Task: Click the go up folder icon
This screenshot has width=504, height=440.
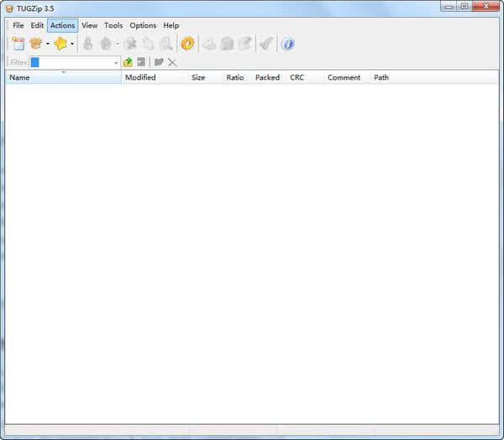Action: (x=128, y=62)
